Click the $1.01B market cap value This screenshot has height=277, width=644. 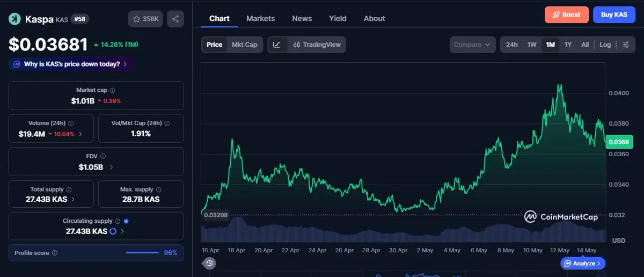click(83, 101)
